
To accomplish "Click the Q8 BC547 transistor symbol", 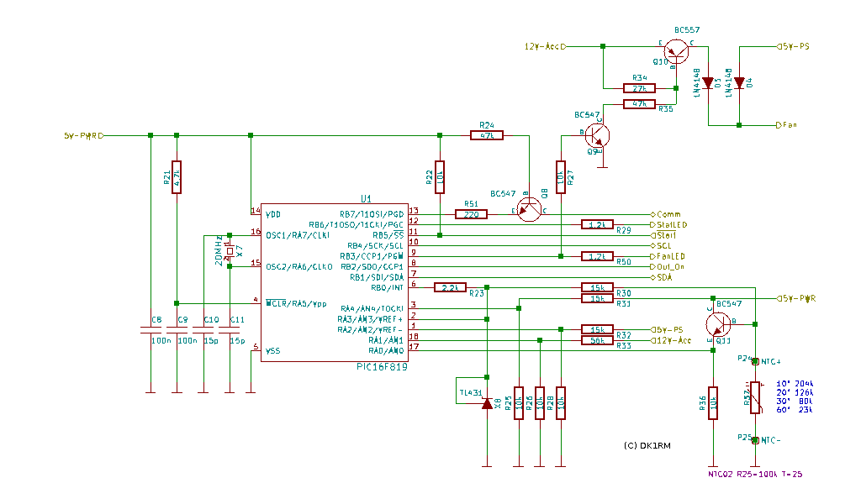I will tap(530, 211).
